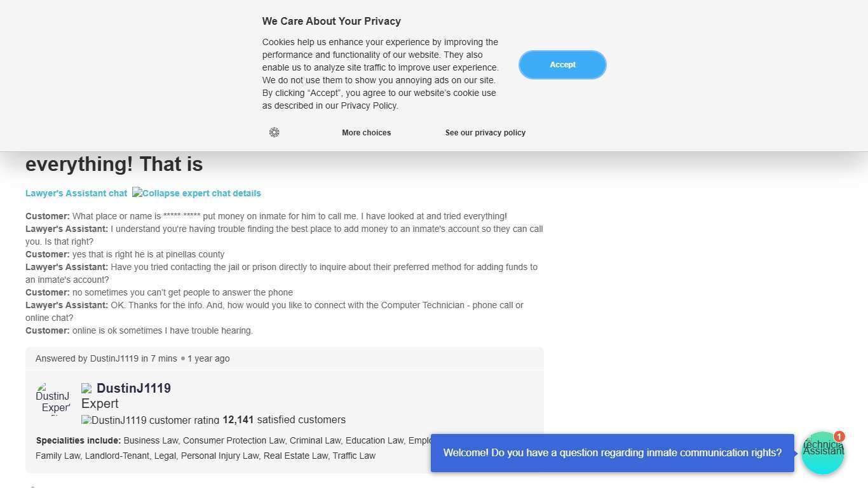This screenshot has width=868, height=488.
Task: Click small badge icon beside DustinJ1119 name
Action: 86,388
